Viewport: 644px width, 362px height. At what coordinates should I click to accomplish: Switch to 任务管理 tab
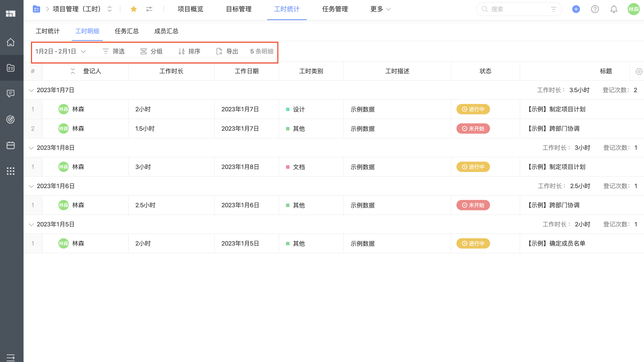click(335, 9)
